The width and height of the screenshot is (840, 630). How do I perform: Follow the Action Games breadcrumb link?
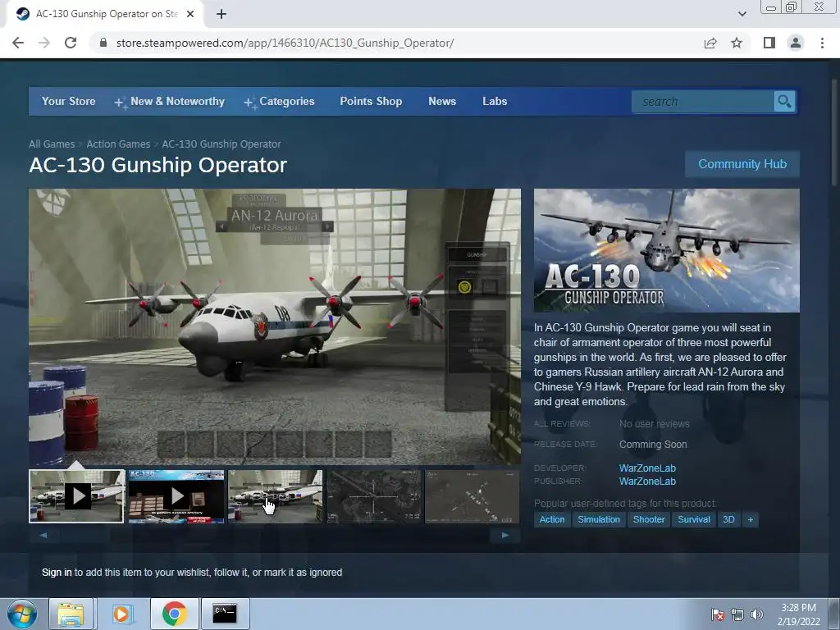(x=118, y=144)
